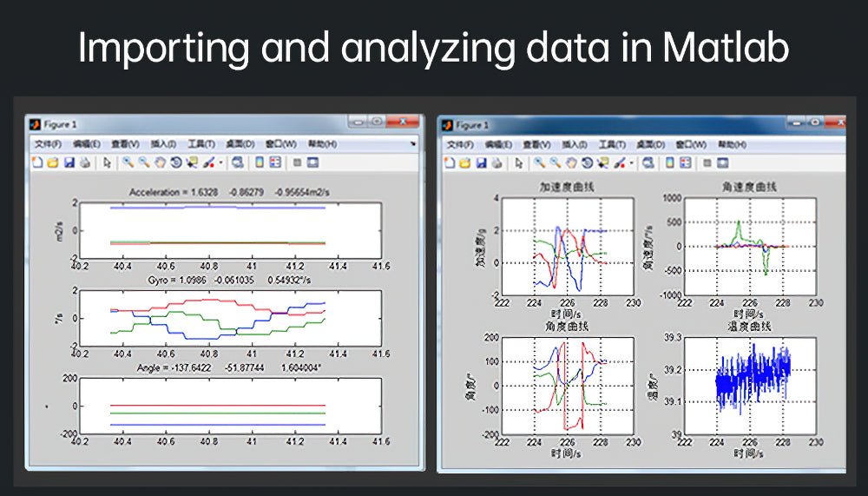Open 工具(T) menu in right figure window
Viewport: 868px width, 496px height.
click(611, 144)
